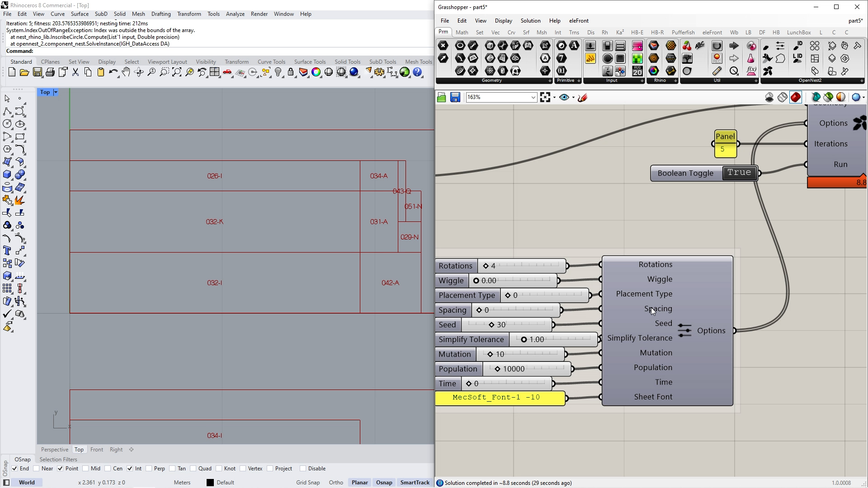Click the color wheel icon in Rhino toolbar
This screenshot has height=488, width=868.
pyautogui.click(x=316, y=72)
